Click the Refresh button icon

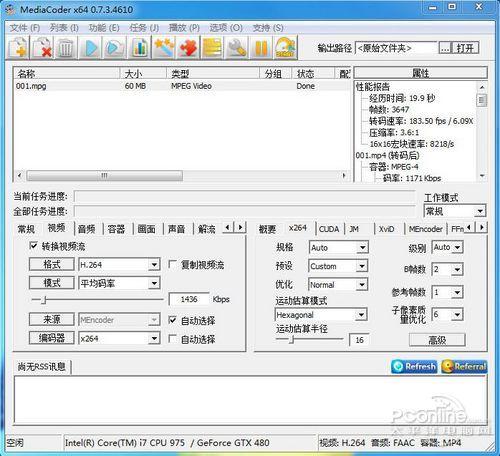[x=414, y=366]
